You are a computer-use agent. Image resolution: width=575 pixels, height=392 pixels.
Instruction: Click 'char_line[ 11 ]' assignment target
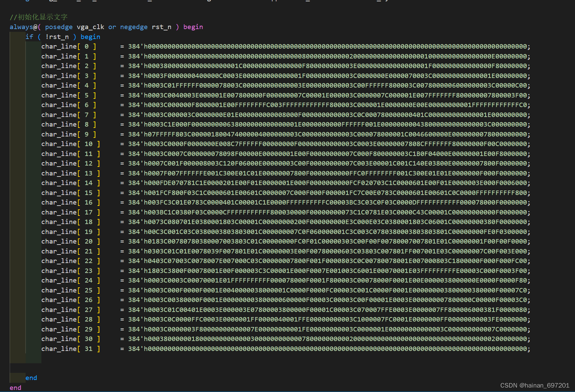coord(71,154)
